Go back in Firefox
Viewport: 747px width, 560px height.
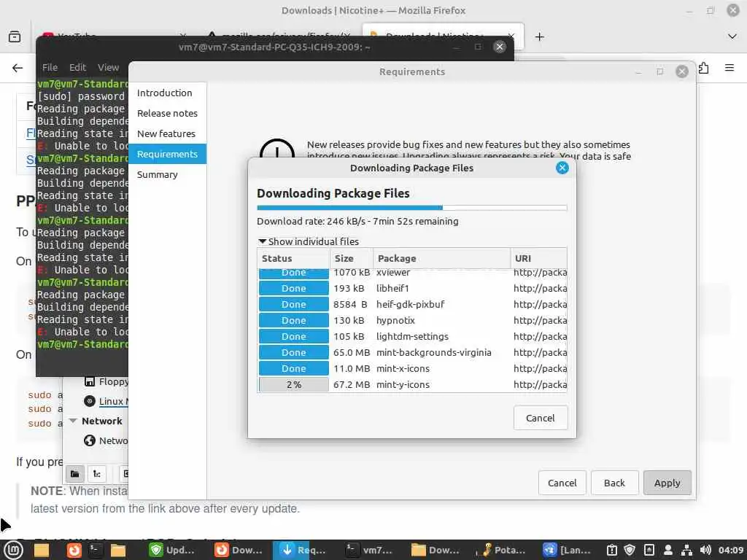[x=18, y=68]
